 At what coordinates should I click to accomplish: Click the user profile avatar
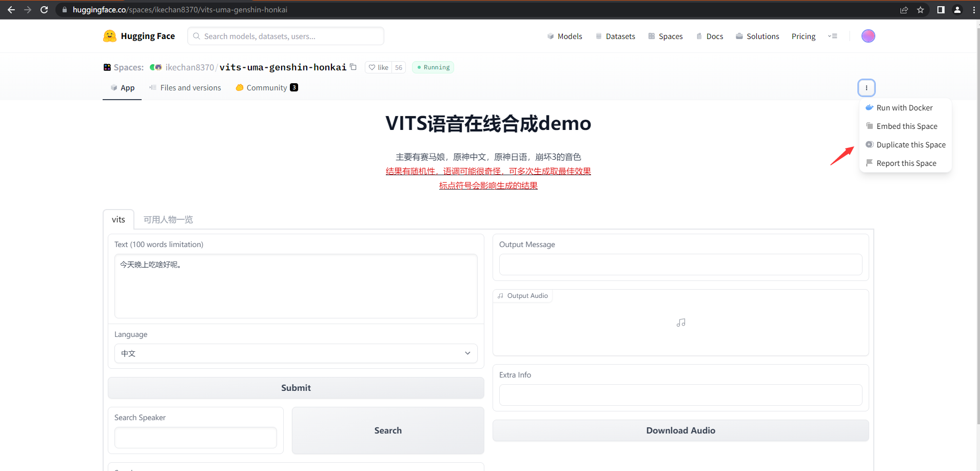coord(868,36)
